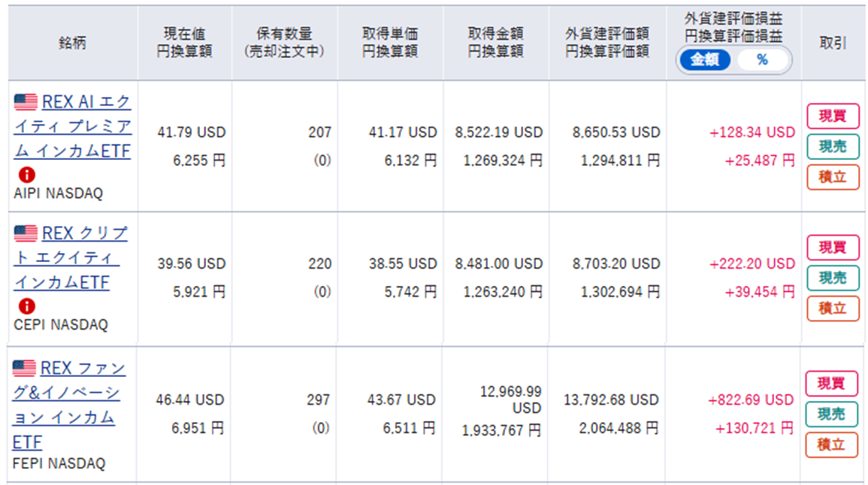868x485 pixels.
Task: Click the US flag icon beside REX AI ETF
Action: (26, 102)
